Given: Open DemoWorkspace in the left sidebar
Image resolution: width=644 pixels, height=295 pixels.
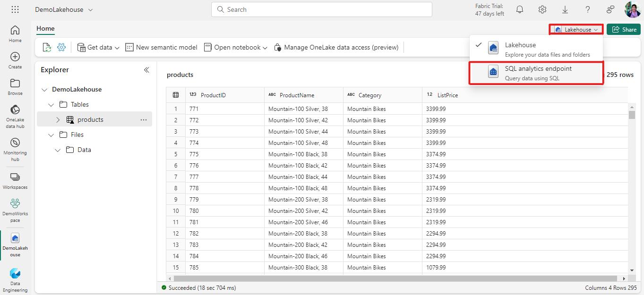Looking at the screenshot, I should tap(15, 211).
